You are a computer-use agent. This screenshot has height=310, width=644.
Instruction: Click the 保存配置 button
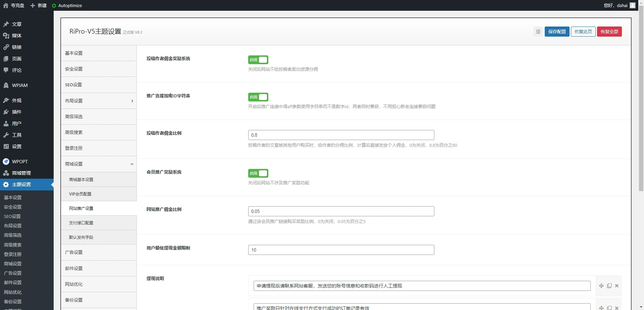(557, 32)
